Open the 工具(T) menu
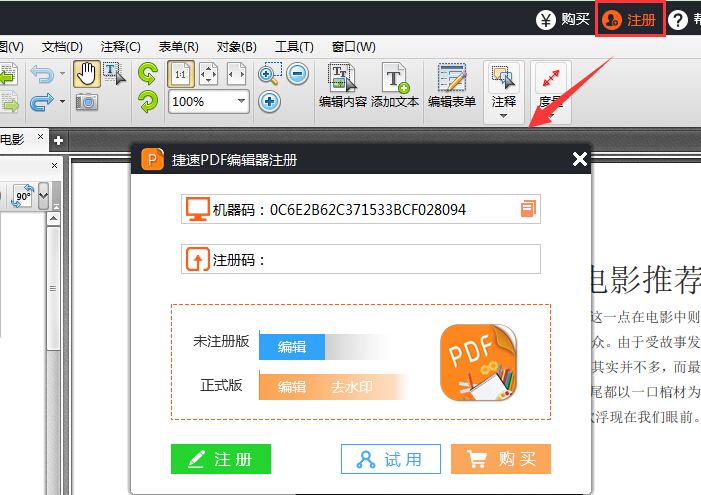The width and height of the screenshot is (701, 495). coord(294,47)
